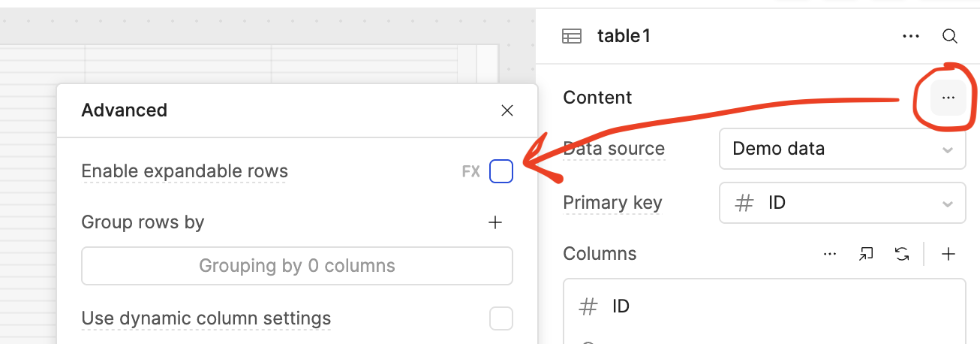This screenshot has height=344, width=980.
Task: Enable expandable rows checkbox
Action: point(501,172)
